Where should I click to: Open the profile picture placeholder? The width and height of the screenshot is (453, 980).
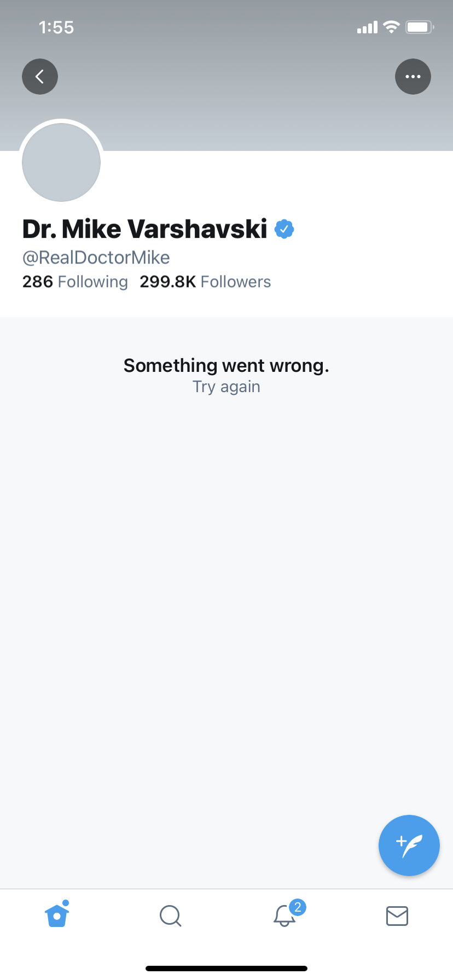[61, 162]
